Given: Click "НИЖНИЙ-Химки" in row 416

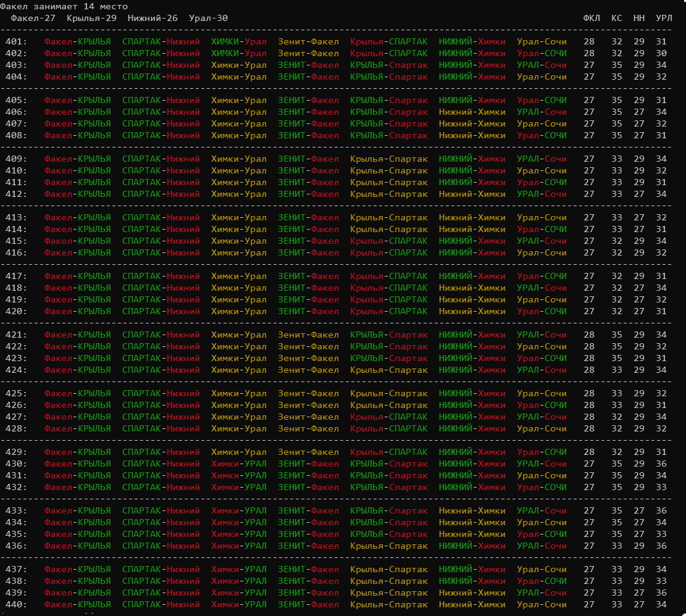Looking at the screenshot, I should pos(472,253).
